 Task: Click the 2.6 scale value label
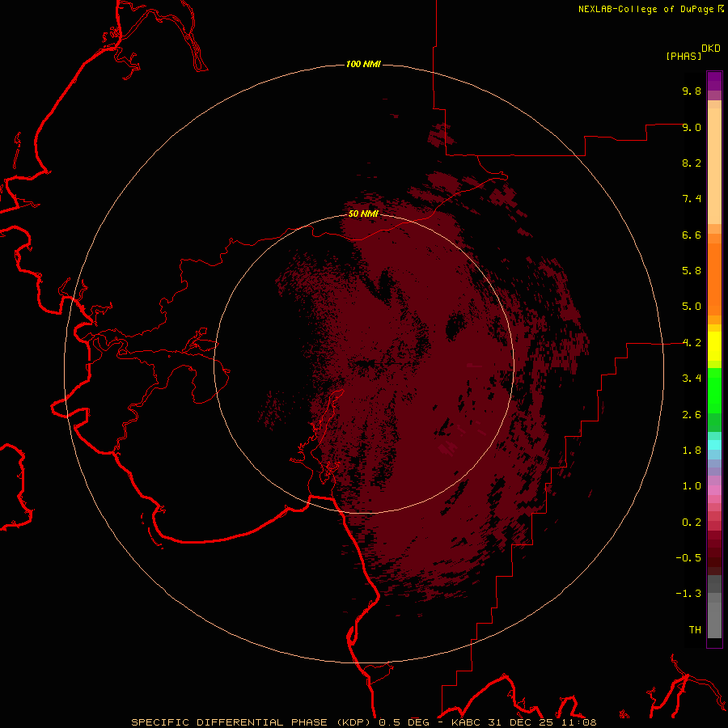[x=692, y=415]
